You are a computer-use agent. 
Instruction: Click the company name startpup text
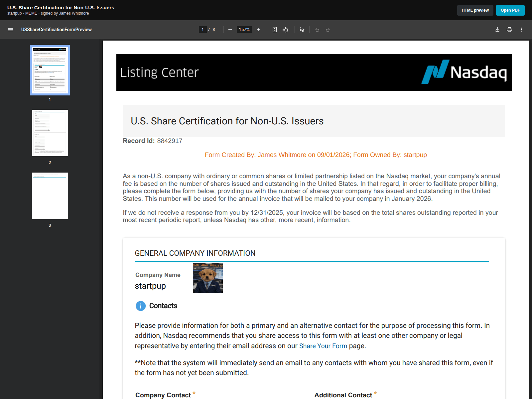[x=150, y=286]
